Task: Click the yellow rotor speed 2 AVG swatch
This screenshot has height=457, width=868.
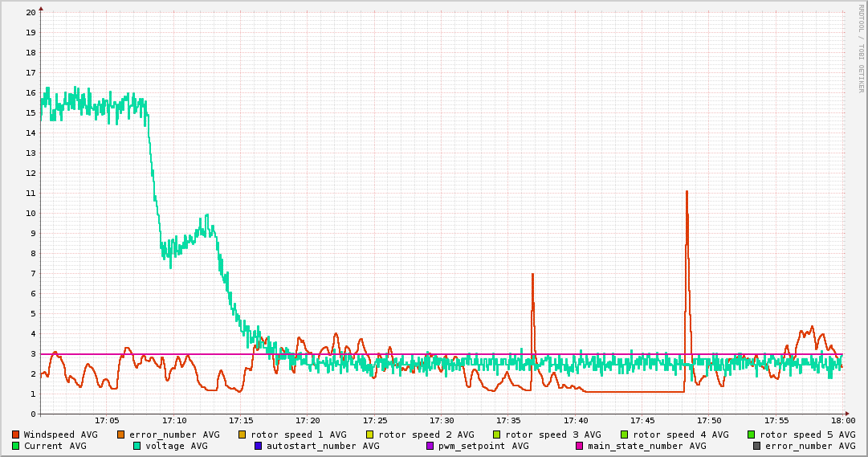Action: 370,435
